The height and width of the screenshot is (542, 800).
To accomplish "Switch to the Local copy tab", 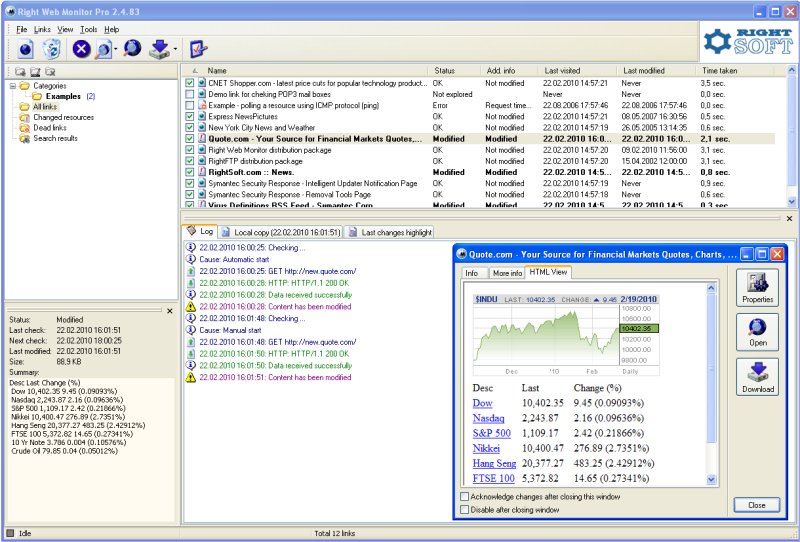I will click(281, 232).
